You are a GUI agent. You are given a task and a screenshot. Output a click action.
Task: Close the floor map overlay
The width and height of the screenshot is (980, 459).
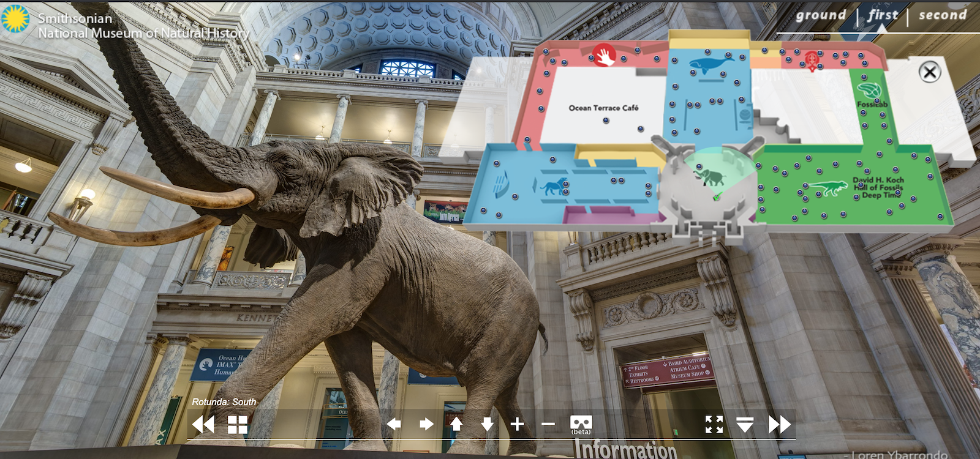click(x=930, y=72)
